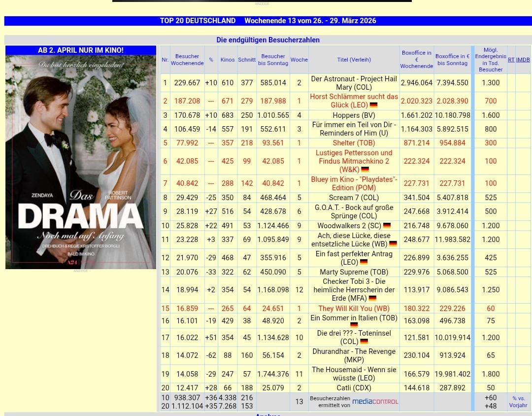Open the Das Drama movie poster ad
Image resolution: width=532 pixels, height=416 pixels.
coord(81,162)
